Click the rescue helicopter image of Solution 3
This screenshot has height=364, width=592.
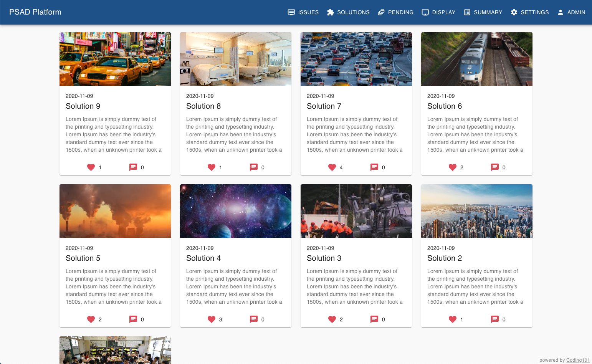point(356,211)
